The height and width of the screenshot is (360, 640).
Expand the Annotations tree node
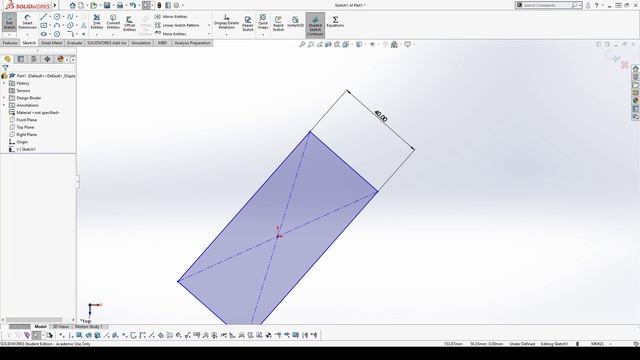4,105
